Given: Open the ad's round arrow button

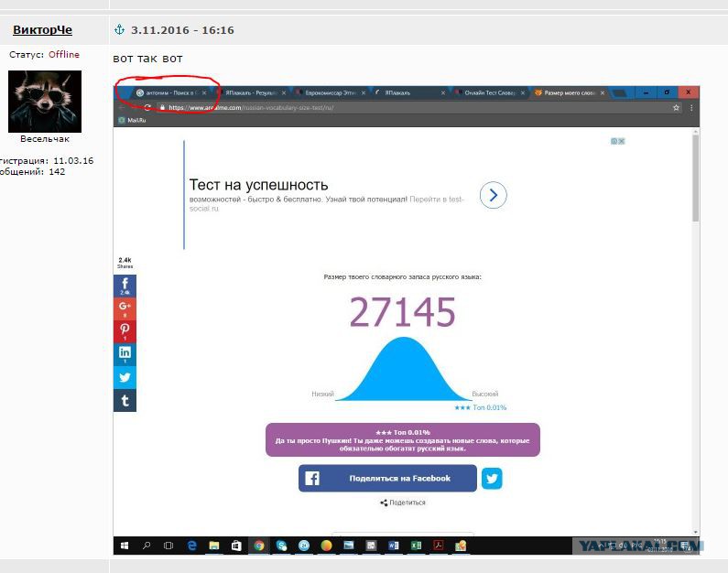Looking at the screenshot, I should tap(493, 195).
